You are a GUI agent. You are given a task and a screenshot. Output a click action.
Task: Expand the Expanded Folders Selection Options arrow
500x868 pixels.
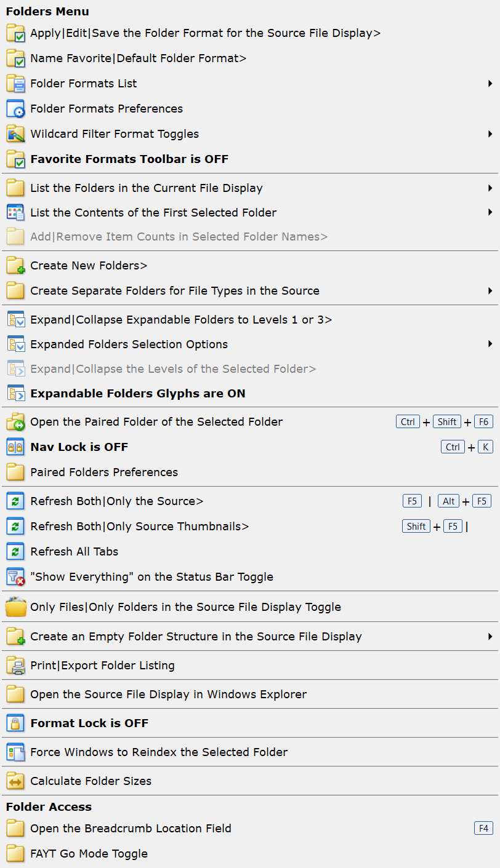point(490,344)
